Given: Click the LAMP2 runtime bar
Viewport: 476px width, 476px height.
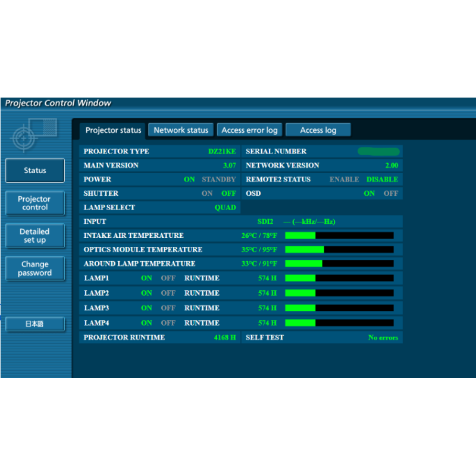Looking at the screenshot, I should [339, 293].
